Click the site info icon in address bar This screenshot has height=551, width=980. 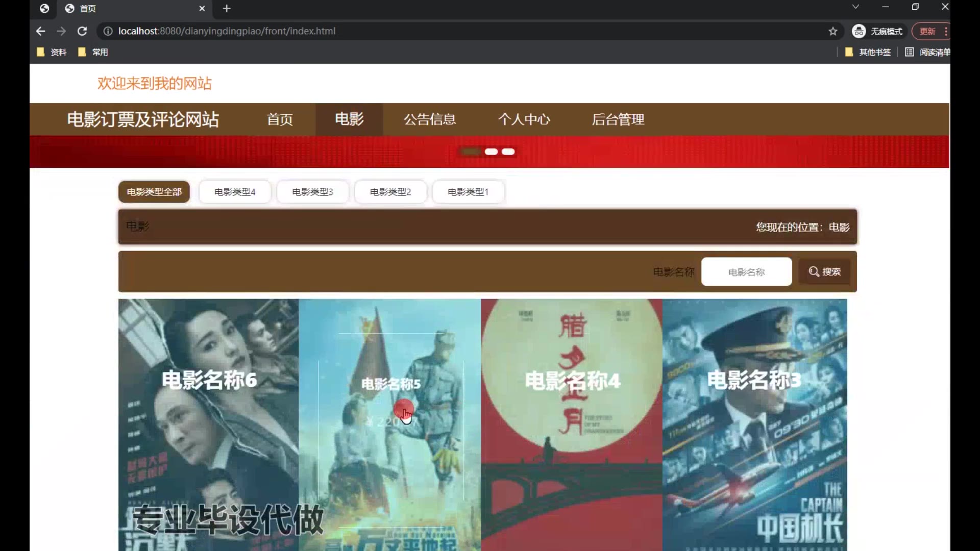pos(108,31)
